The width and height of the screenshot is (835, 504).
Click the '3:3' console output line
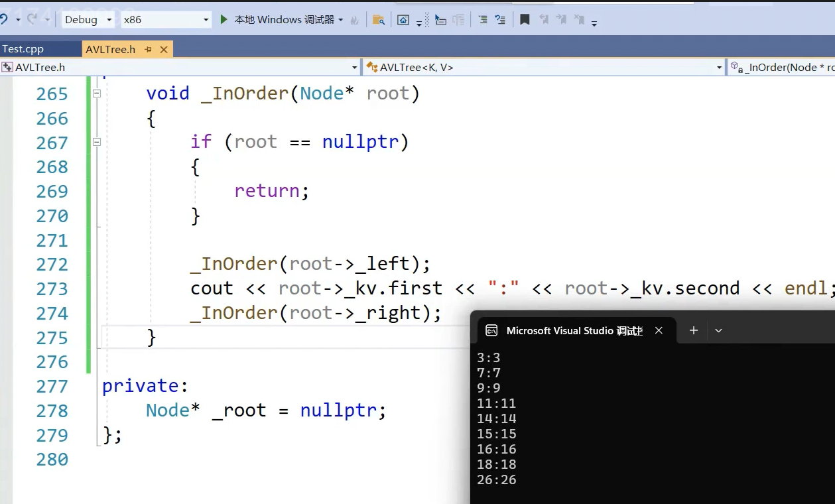pyautogui.click(x=489, y=357)
